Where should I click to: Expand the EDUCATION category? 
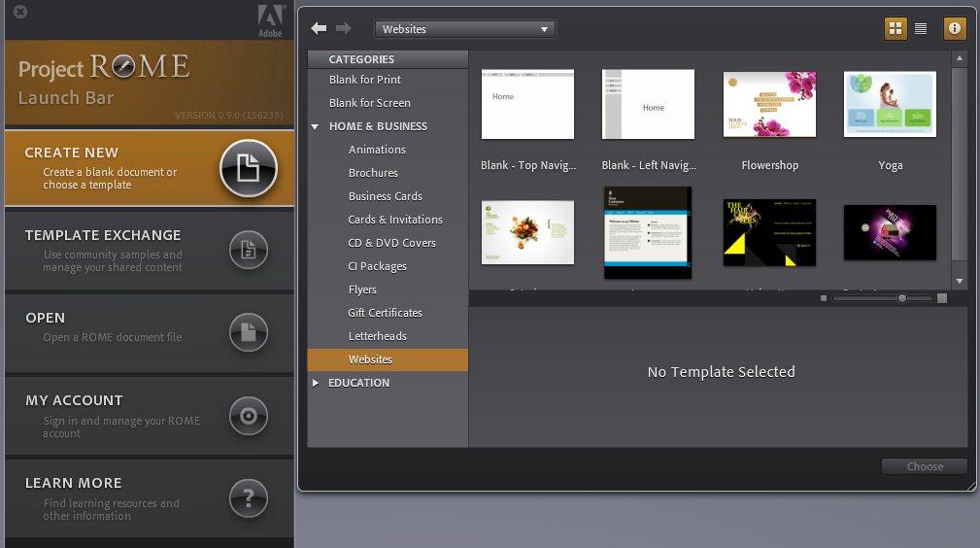coord(315,383)
